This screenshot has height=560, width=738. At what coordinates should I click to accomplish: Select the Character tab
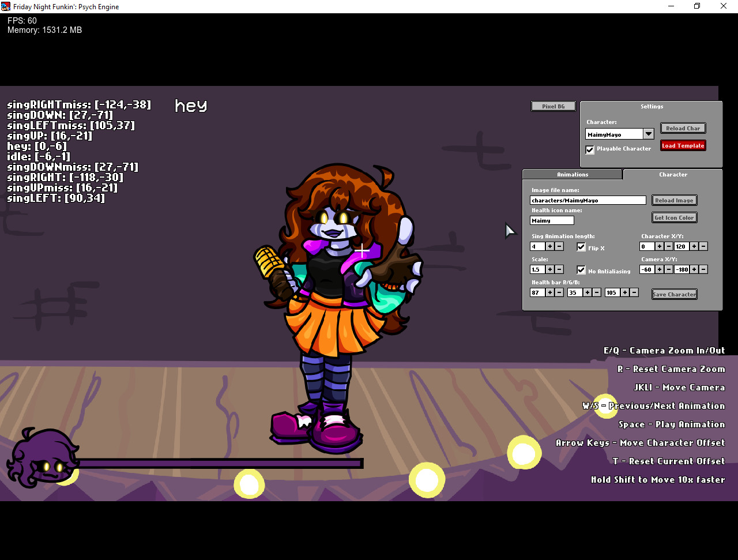coord(673,174)
